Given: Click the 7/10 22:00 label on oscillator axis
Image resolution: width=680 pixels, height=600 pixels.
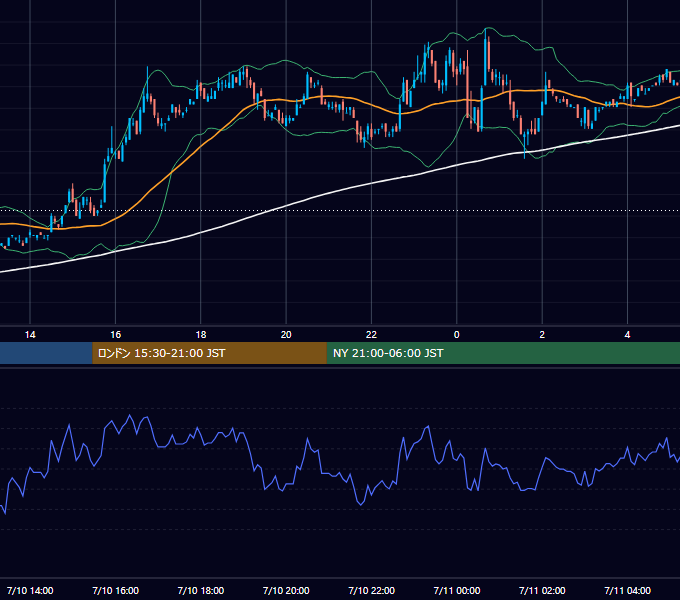Looking at the screenshot, I should [371, 590].
